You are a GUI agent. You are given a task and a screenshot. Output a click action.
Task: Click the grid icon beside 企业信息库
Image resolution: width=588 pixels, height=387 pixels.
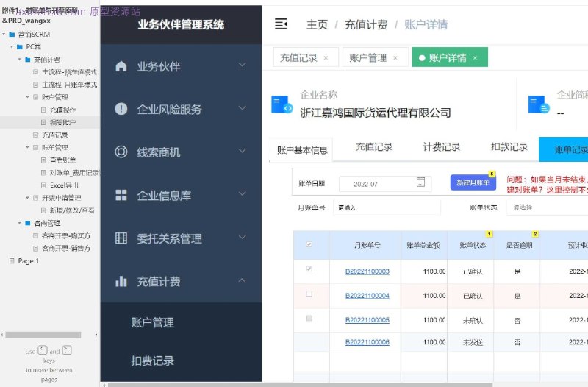[121, 195]
